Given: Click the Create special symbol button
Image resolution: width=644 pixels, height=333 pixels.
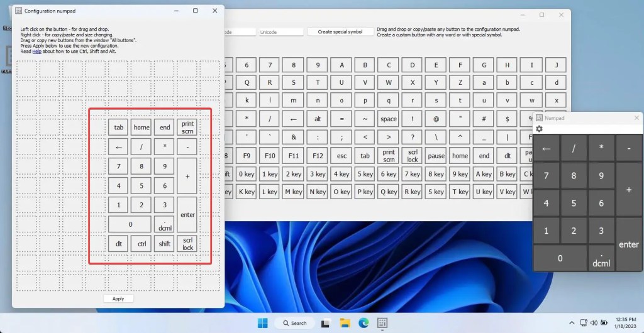Looking at the screenshot, I should (x=340, y=31).
